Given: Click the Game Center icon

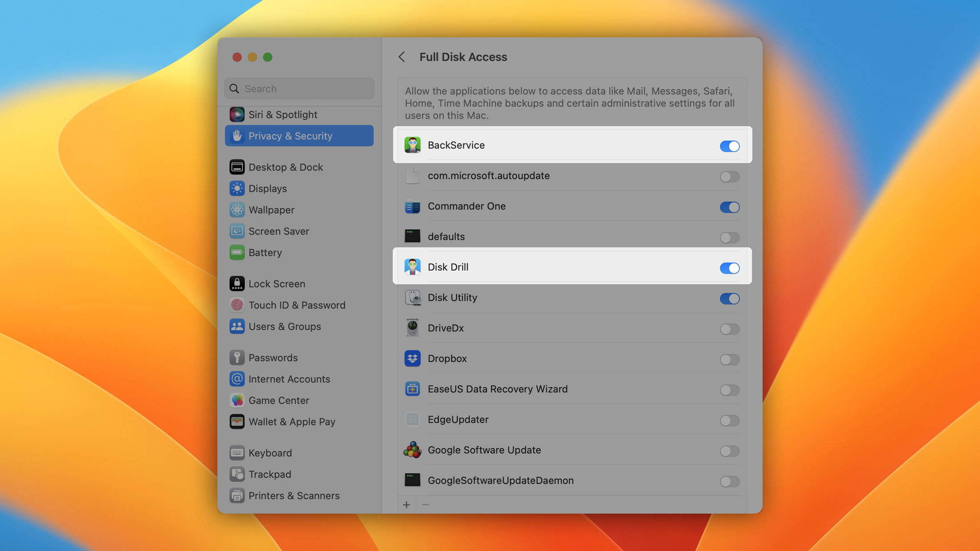Looking at the screenshot, I should 237,400.
